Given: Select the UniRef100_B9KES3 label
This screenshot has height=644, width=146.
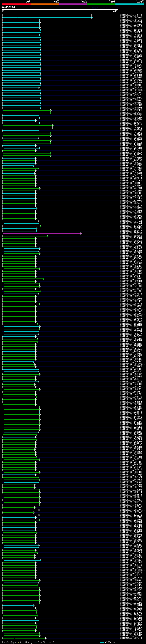Looking at the screenshot, I should [x=131, y=236].
